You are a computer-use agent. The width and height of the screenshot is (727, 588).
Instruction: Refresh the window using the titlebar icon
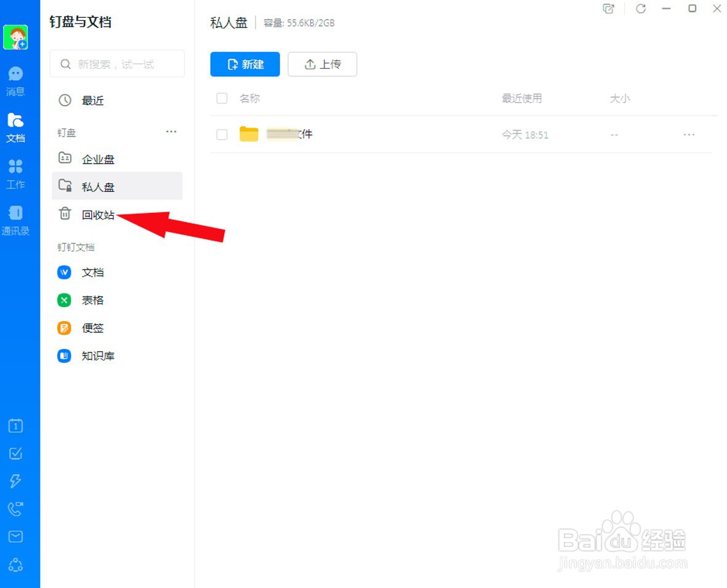click(x=641, y=9)
